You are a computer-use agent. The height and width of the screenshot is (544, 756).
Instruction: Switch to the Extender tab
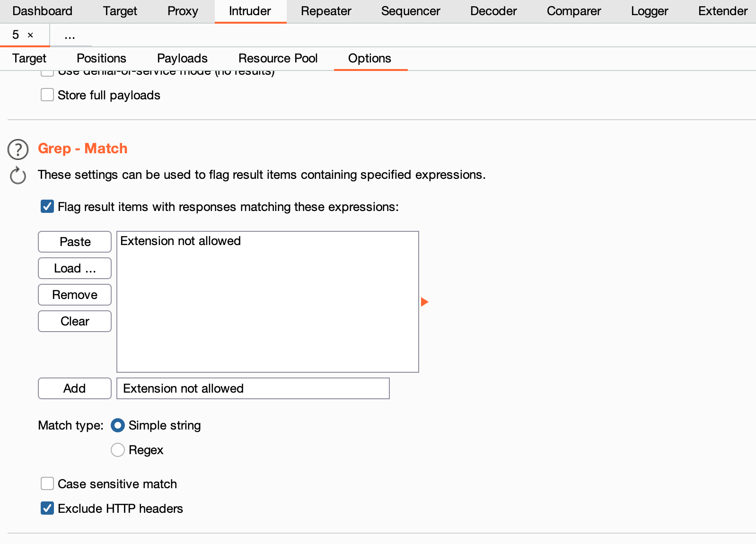point(723,11)
